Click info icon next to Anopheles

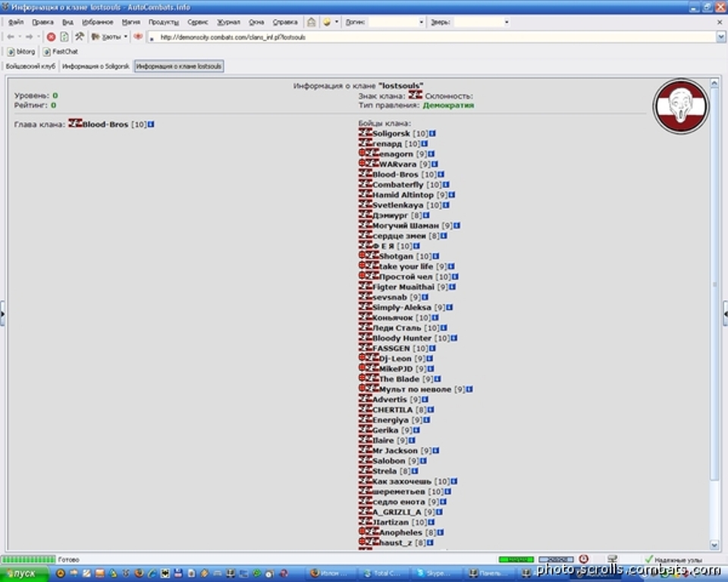pyautogui.click(x=440, y=533)
